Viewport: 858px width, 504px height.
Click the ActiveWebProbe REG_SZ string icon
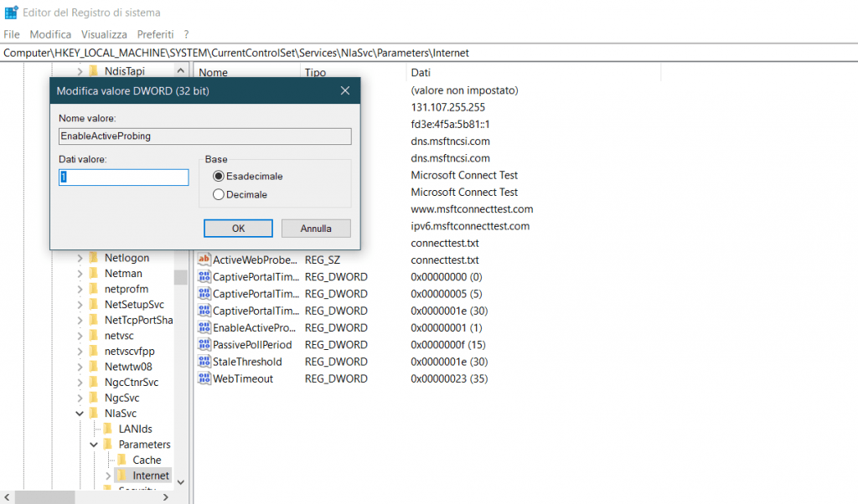(x=204, y=260)
